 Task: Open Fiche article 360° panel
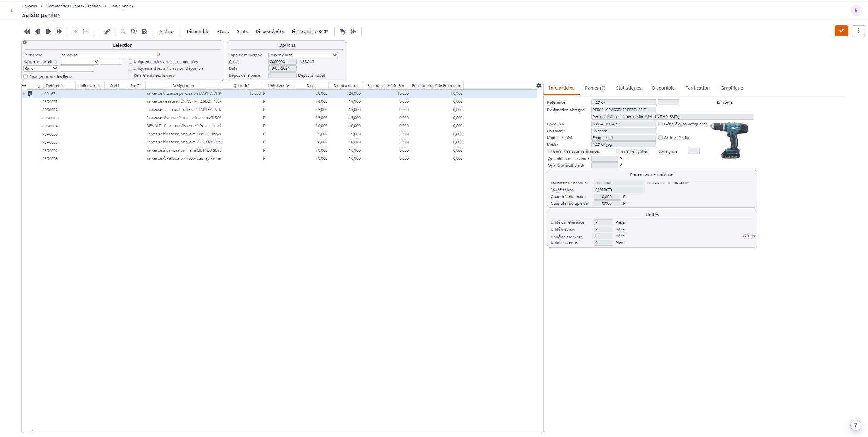309,31
